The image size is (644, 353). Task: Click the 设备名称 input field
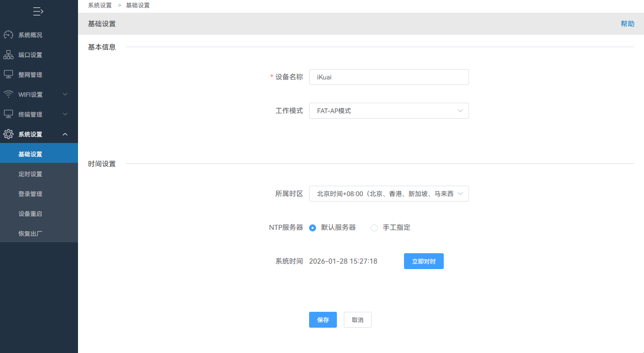[x=389, y=77]
